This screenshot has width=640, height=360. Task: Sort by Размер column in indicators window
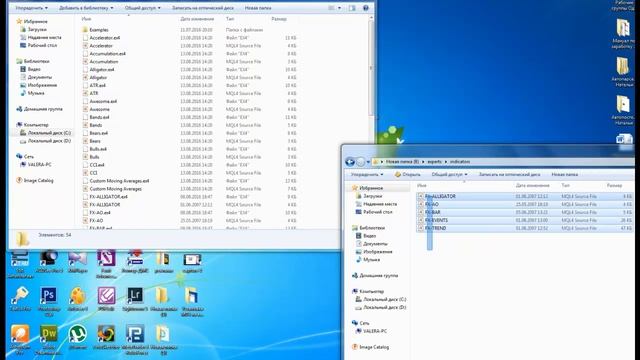click(x=614, y=185)
